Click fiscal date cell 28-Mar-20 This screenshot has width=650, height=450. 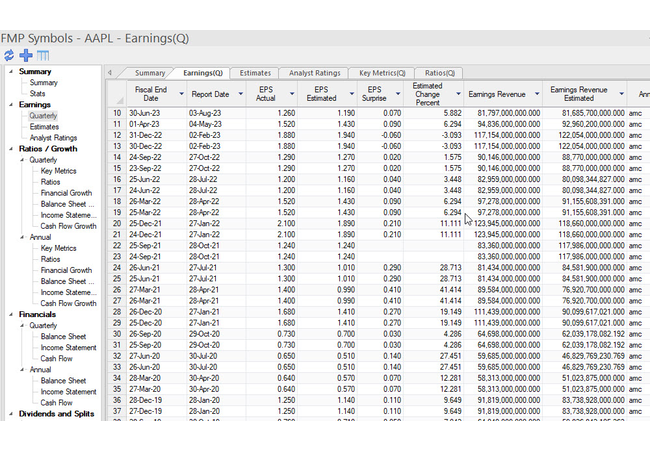click(x=157, y=378)
